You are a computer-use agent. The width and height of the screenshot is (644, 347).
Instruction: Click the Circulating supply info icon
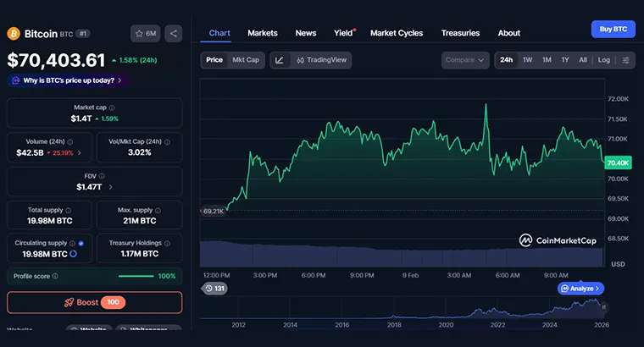[72, 243]
